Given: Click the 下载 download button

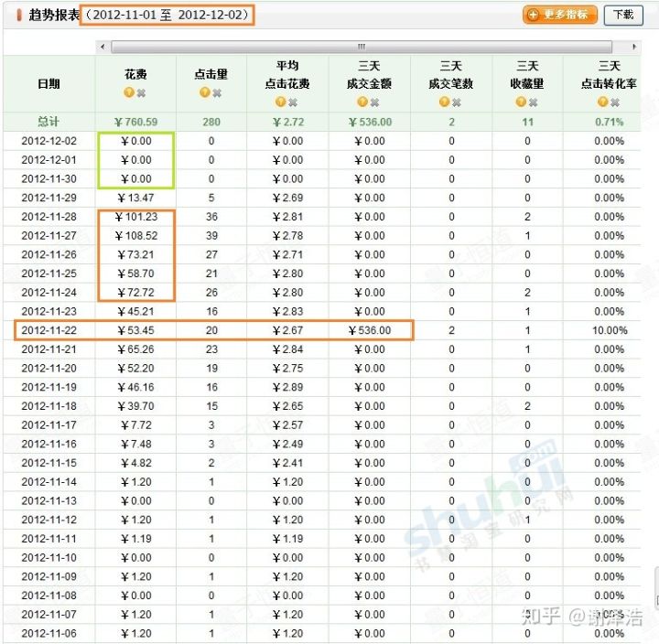Looking at the screenshot, I should click(623, 16).
